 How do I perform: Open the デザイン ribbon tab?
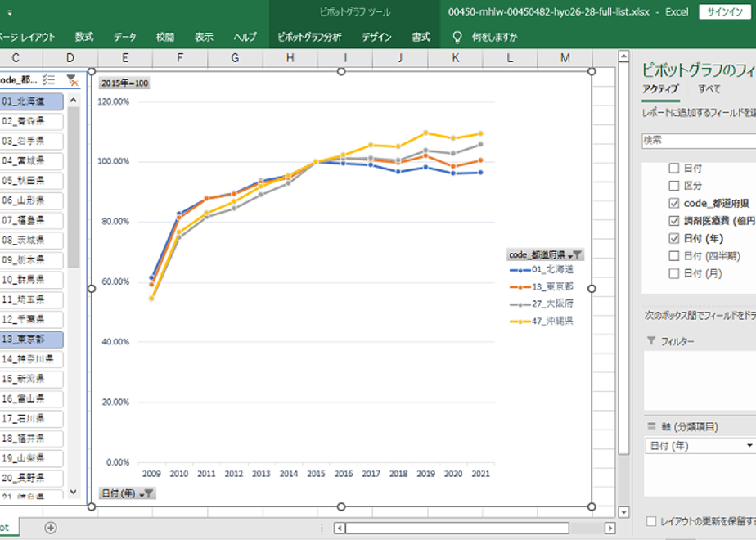pos(376,37)
